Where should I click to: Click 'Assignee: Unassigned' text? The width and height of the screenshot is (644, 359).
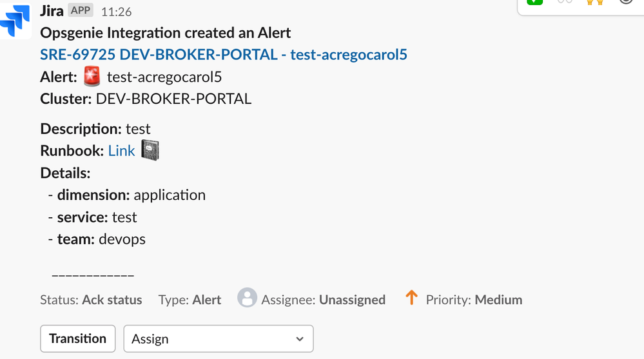click(x=323, y=300)
